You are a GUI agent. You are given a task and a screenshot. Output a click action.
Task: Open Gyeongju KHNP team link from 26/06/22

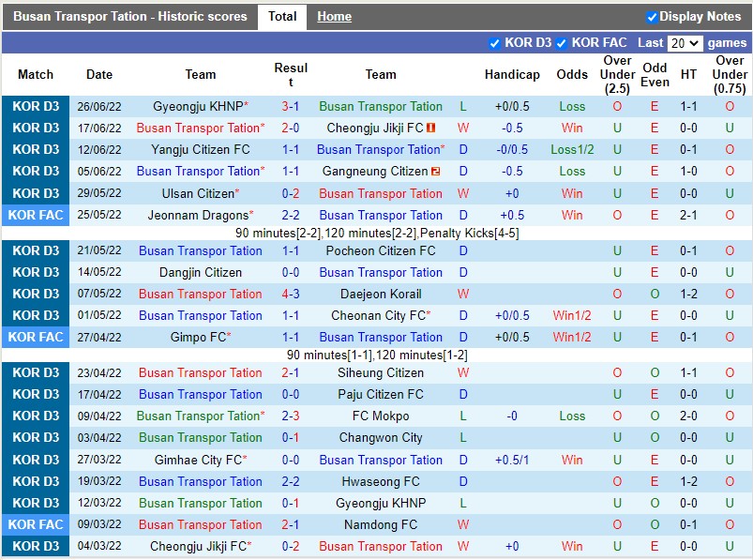coord(197,107)
